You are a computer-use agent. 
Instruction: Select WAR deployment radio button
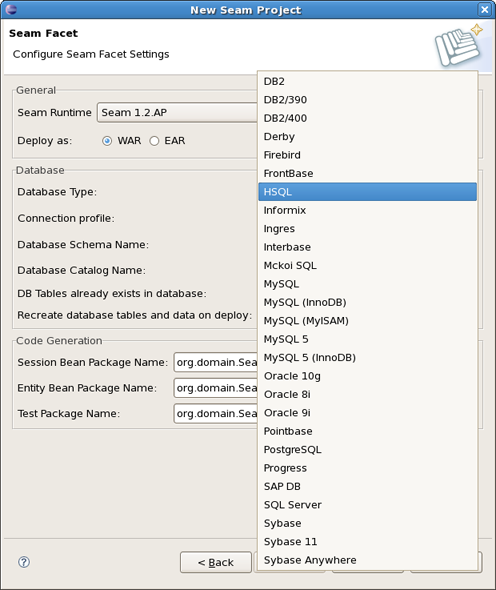107,141
